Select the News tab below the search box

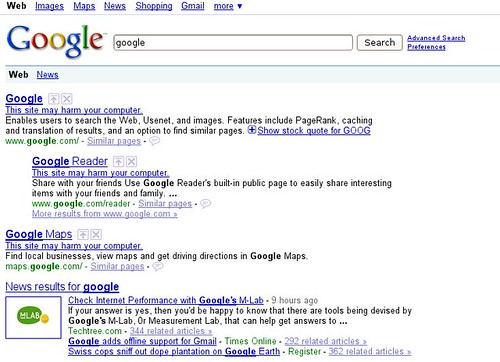tap(47, 74)
